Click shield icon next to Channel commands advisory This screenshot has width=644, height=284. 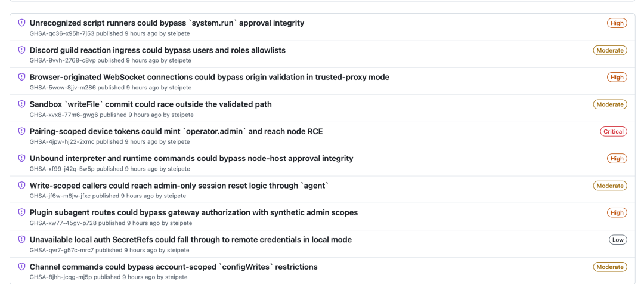pos(22,267)
